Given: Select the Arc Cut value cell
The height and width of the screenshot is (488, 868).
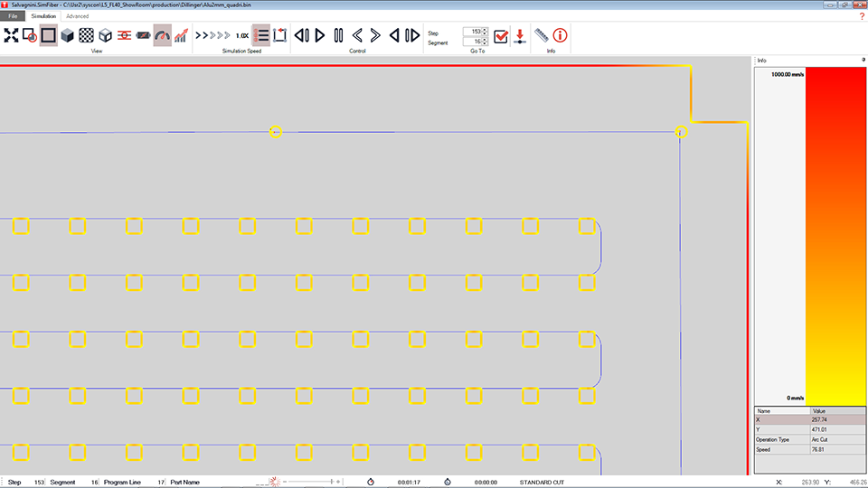Looking at the screenshot, I should click(838, 440).
